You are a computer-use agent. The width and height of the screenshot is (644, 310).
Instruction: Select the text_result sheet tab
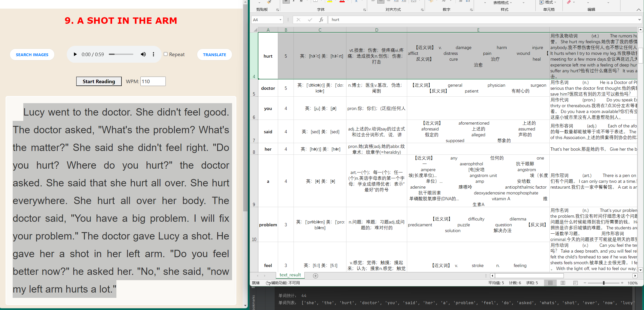pyautogui.click(x=290, y=275)
